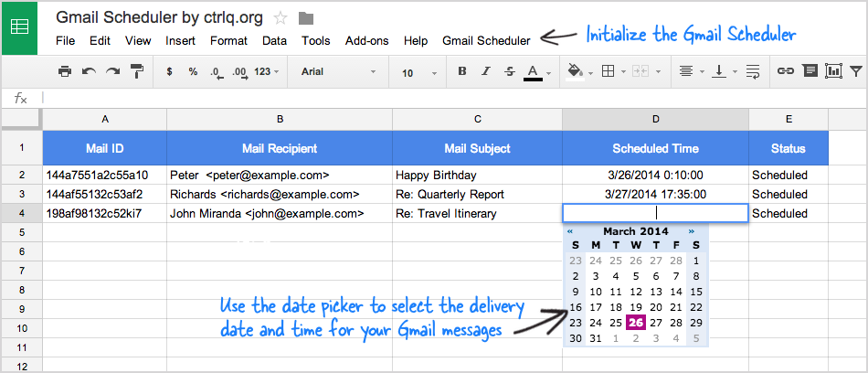
Task: Open the Arial font dropdown
Action: [x=339, y=71]
